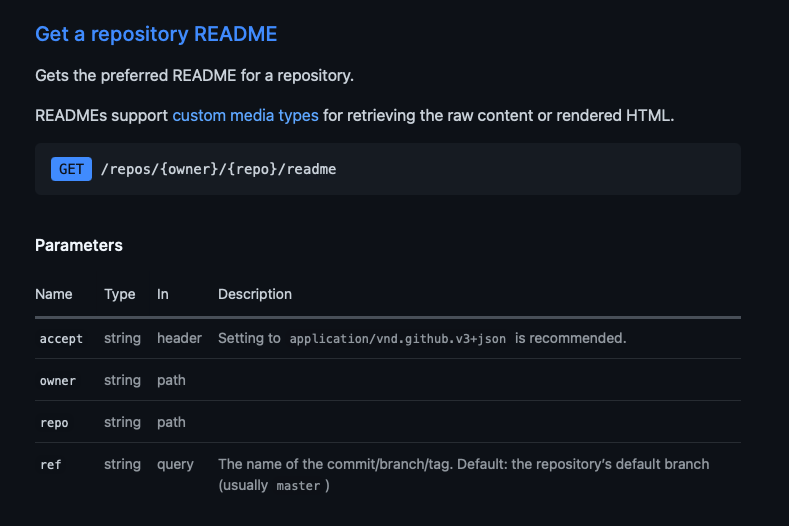The height and width of the screenshot is (526, 789).
Task: Click the Description column header
Action: tap(255, 294)
